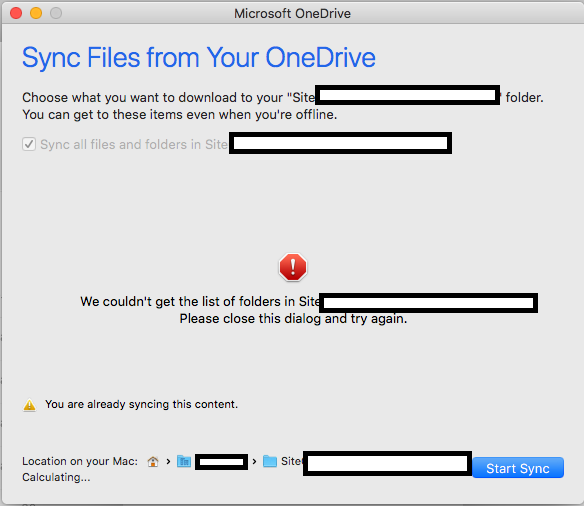Minimize the OneDrive window with yellow button

coord(36,13)
